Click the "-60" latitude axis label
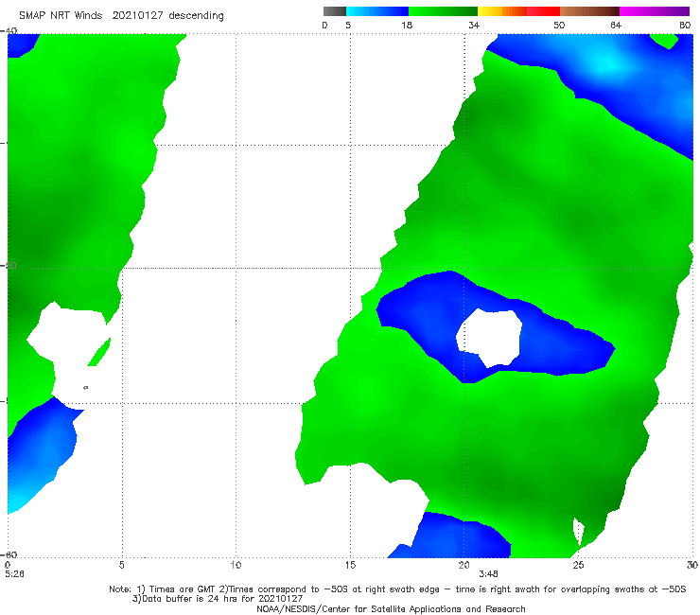The image size is (700, 615). pyautogui.click(x=9, y=554)
